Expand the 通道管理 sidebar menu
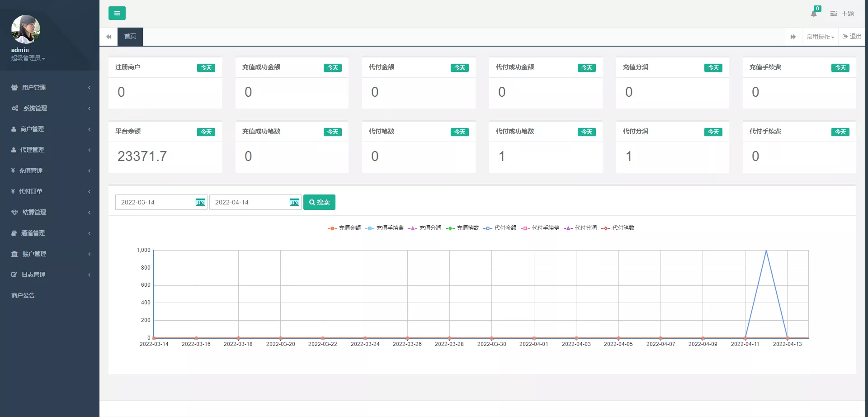Viewport: 868px width, 417px height. tap(50, 233)
